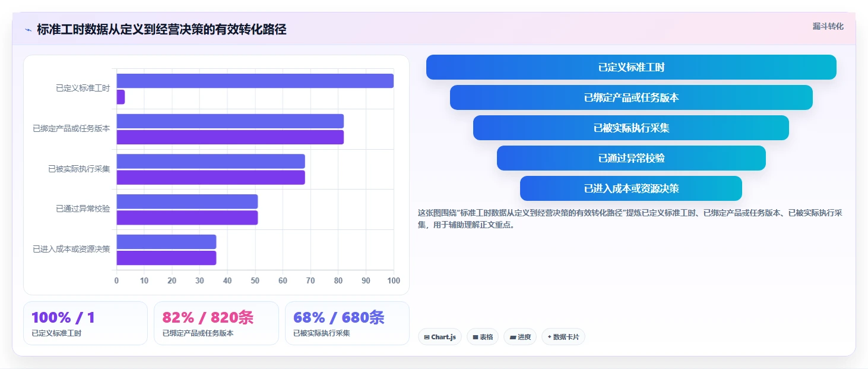Click the x-axis tick value 50
The image size is (868, 369).
(x=255, y=280)
